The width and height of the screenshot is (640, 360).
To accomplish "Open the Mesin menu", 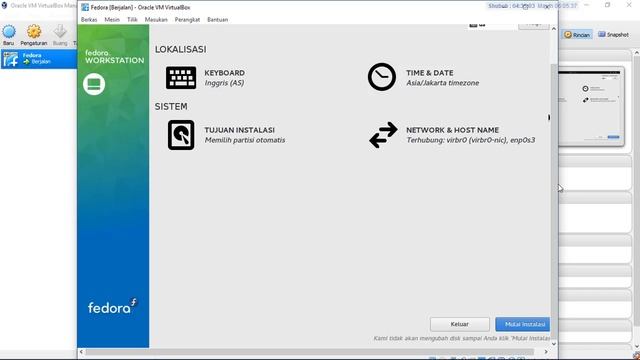I will point(112,20).
